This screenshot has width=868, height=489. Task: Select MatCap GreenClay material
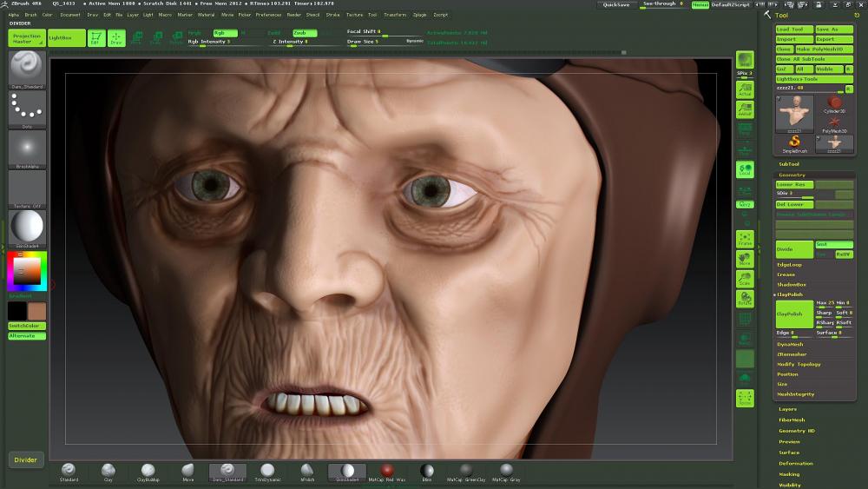466,472
